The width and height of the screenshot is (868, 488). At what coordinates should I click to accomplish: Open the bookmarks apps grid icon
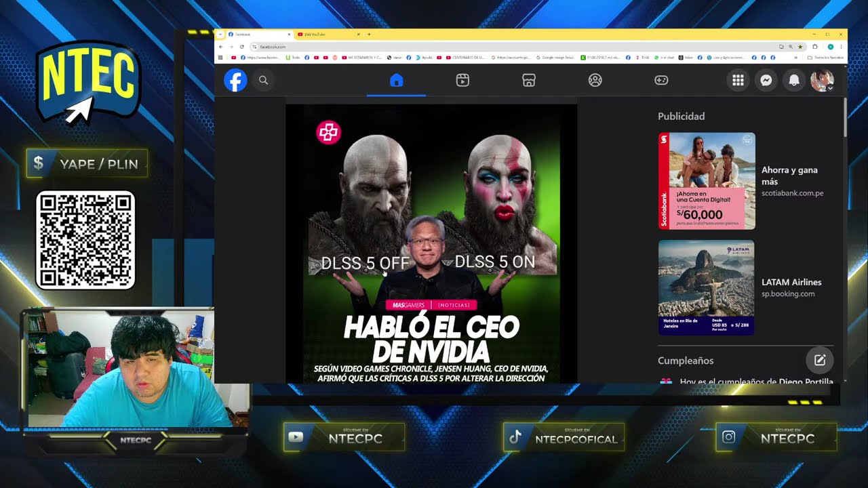pyautogui.click(x=220, y=58)
